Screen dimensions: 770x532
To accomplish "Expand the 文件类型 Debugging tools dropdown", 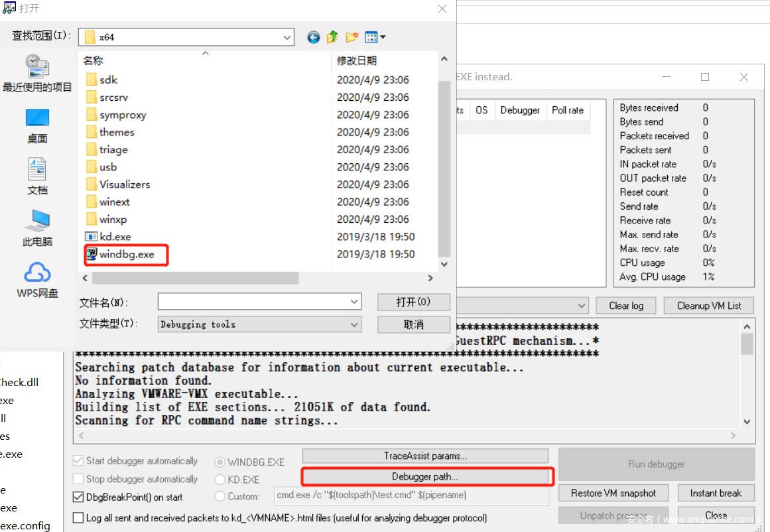I will [354, 324].
